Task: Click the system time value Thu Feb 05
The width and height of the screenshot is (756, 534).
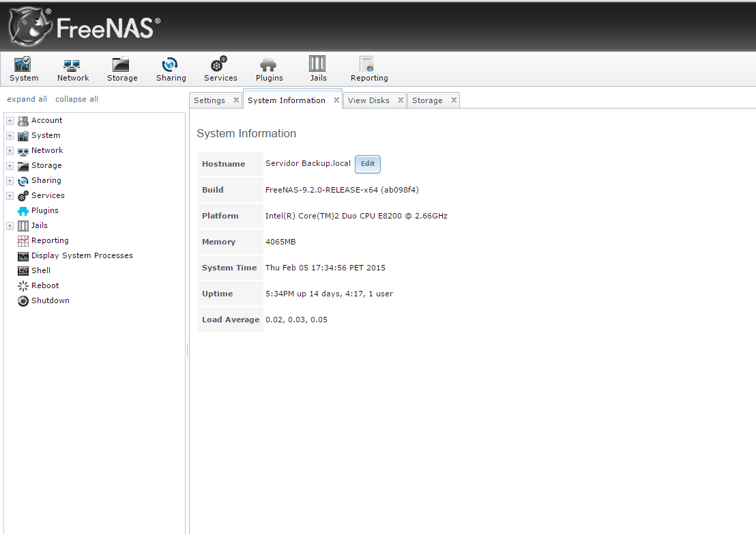Action: point(325,268)
